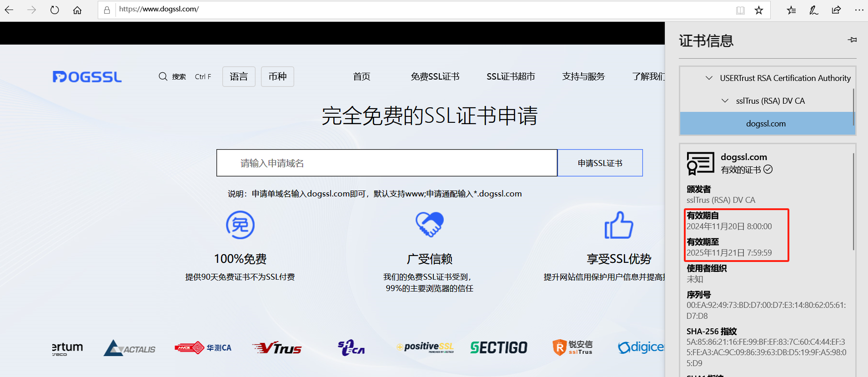Collapse the USERTrust RSA Certification Authority node
The height and width of the screenshot is (377, 868).
(709, 78)
